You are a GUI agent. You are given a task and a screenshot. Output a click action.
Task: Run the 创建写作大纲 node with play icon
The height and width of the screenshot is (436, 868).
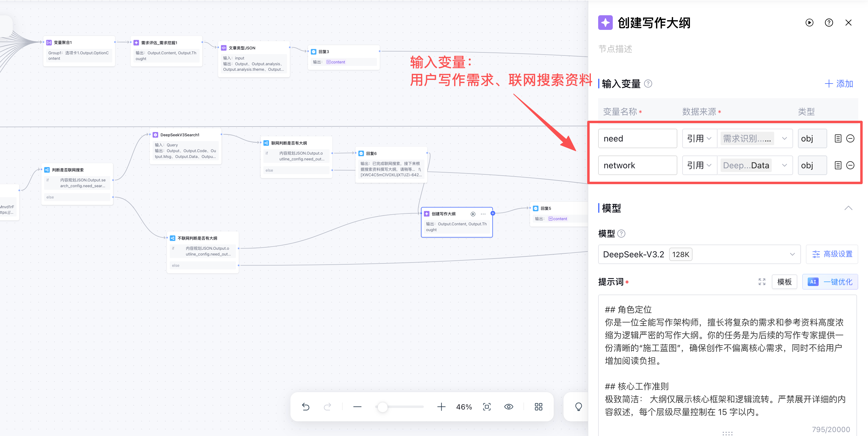click(809, 23)
